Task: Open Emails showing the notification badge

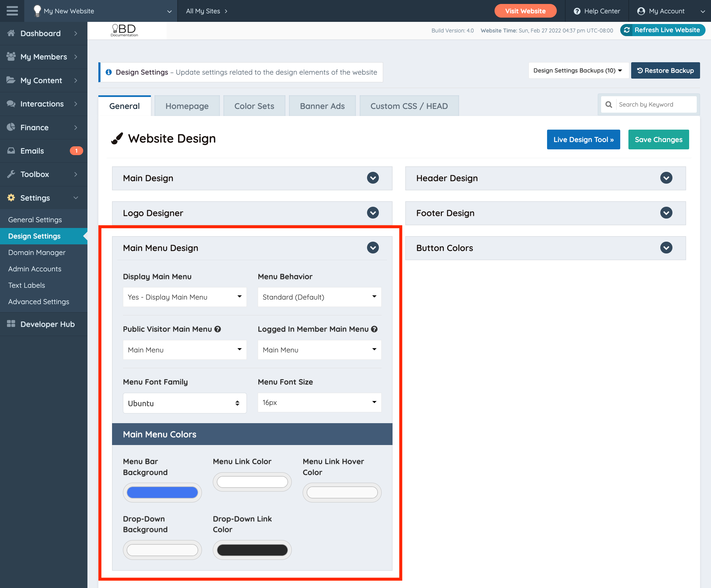Action: [x=32, y=151]
